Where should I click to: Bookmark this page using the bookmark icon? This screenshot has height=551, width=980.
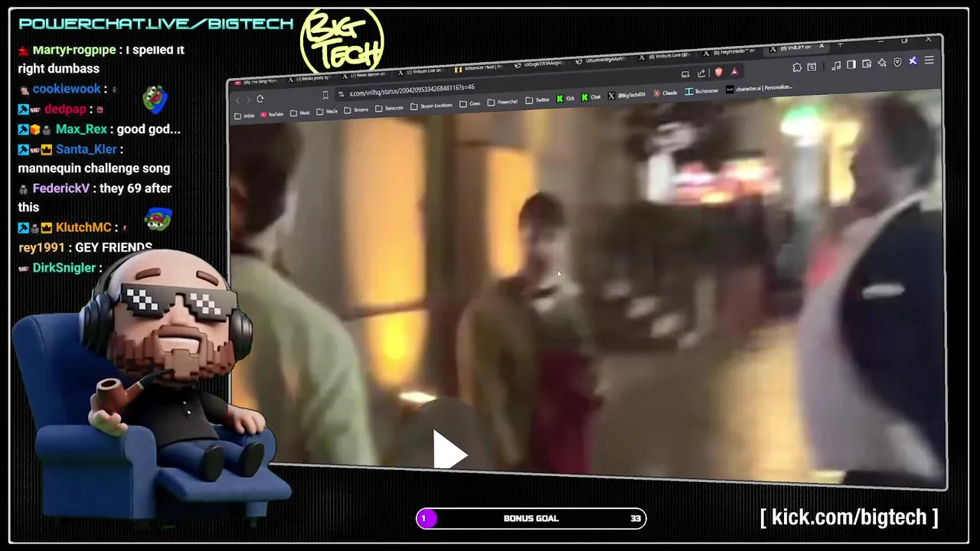click(325, 96)
